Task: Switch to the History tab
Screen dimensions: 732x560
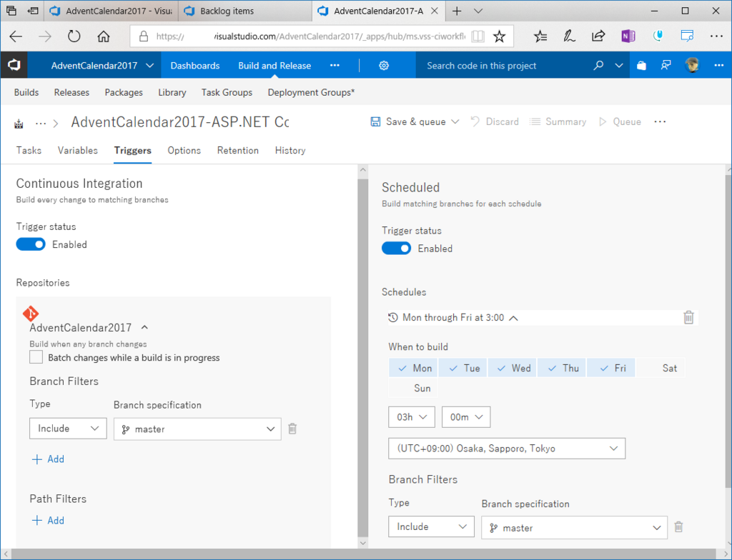Action: coord(290,150)
